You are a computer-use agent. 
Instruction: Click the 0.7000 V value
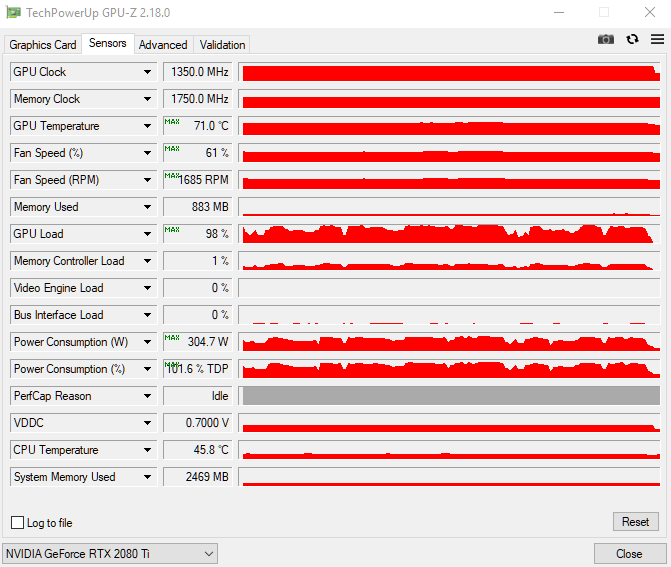(x=198, y=422)
